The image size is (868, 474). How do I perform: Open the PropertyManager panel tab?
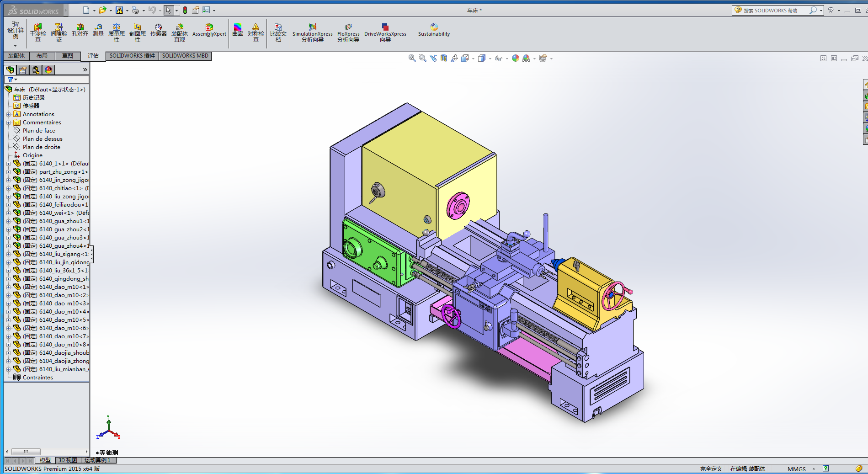(23, 70)
